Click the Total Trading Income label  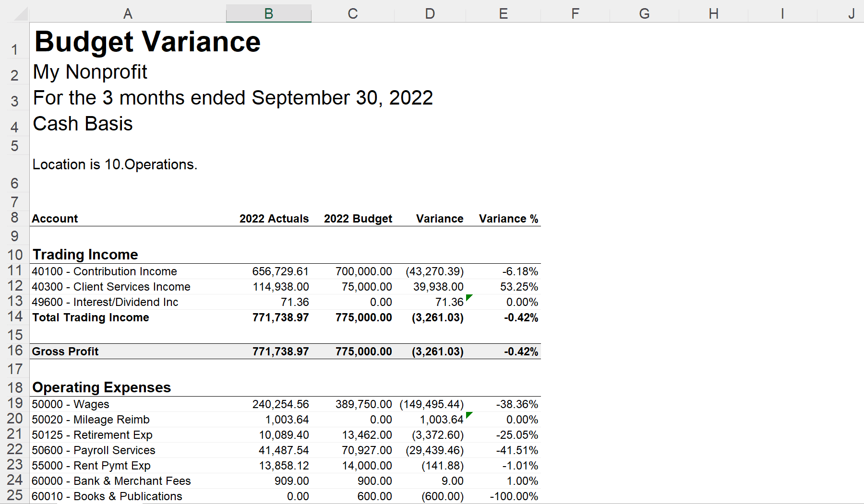90,317
